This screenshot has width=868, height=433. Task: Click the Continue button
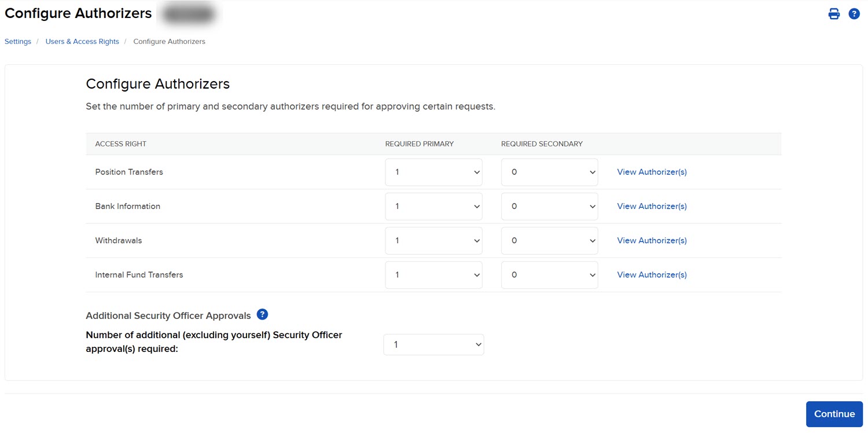point(834,413)
